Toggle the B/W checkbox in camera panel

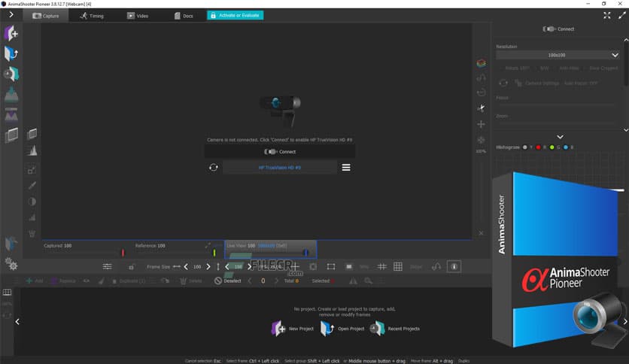(x=542, y=68)
